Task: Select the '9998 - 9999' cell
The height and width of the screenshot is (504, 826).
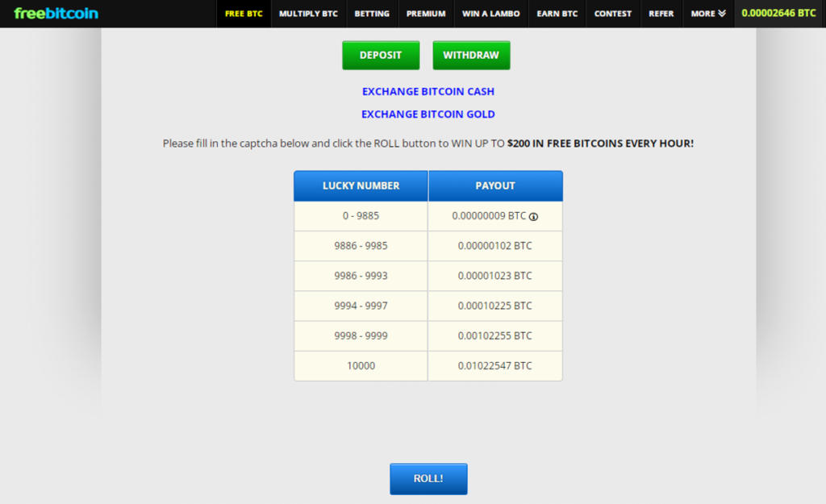Action: click(361, 336)
